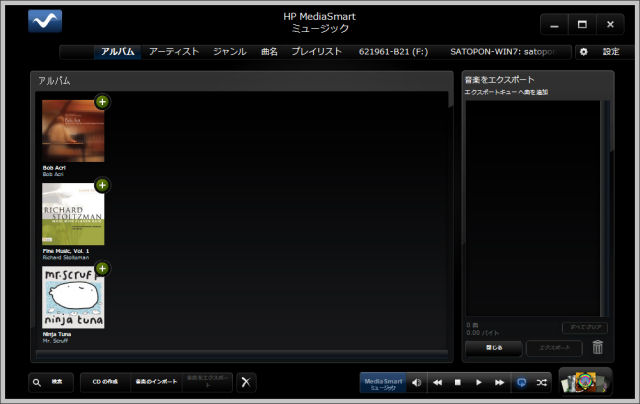Image resolution: width=640 pixels, height=404 pixels.
Task: Click the Richard Stoltzman artist name
Action: pyautogui.click(x=66, y=257)
